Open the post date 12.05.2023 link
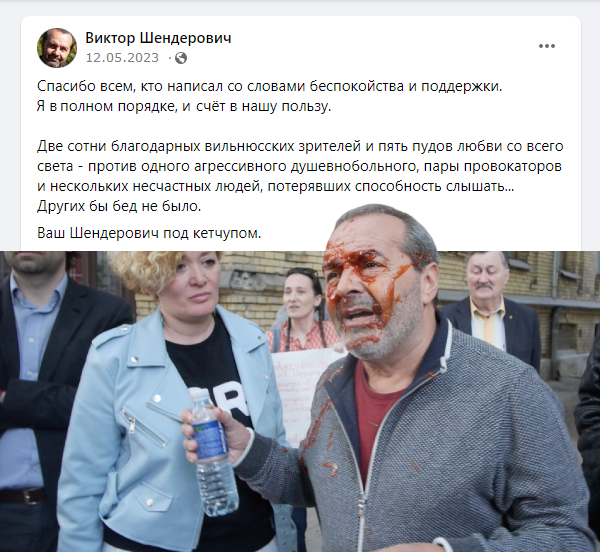 (x=122, y=58)
